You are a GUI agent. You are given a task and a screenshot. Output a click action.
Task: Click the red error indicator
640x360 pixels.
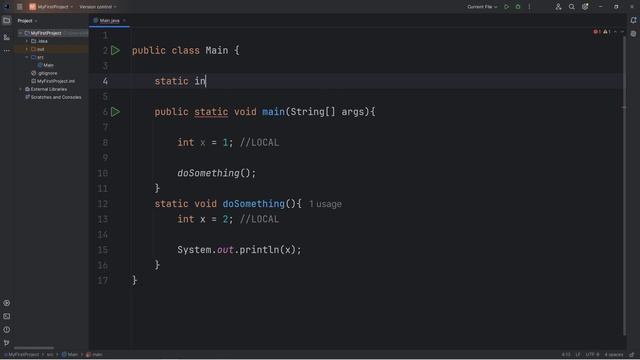click(x=597, y=32)
